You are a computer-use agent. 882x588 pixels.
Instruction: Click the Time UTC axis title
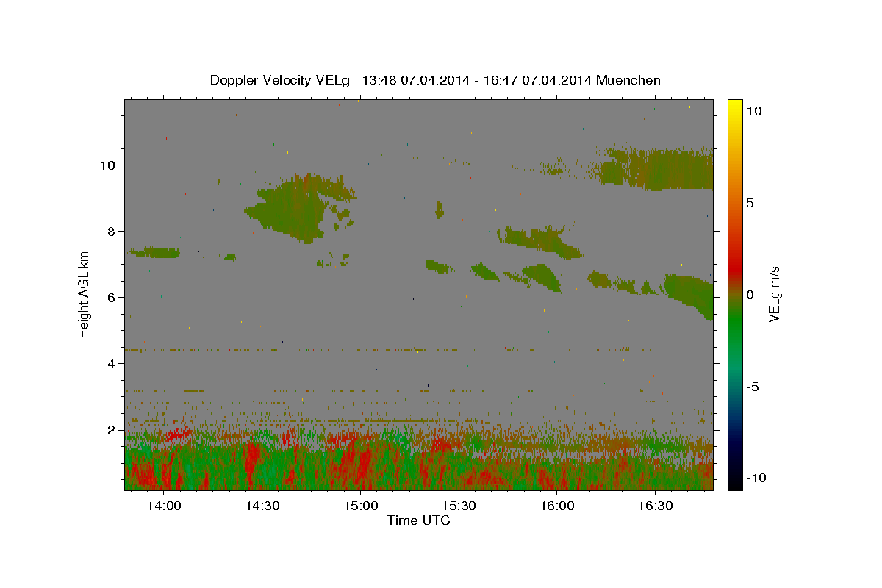(x=418, y=520)
